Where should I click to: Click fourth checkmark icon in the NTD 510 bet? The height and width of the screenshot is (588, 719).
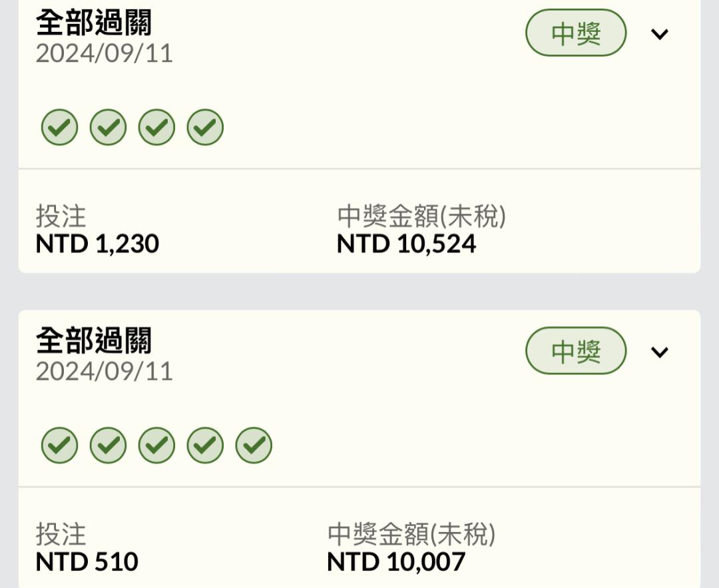click(205, 445)
